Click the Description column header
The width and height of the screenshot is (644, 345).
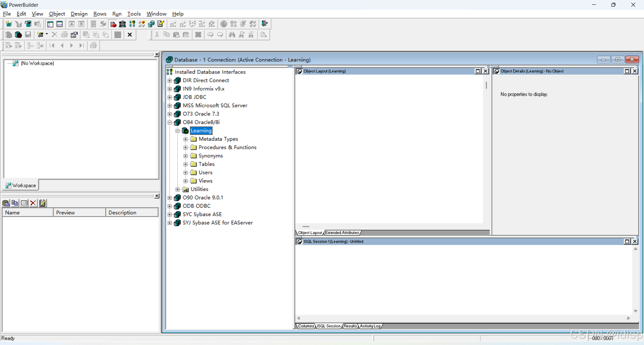(x=132, y=212)
